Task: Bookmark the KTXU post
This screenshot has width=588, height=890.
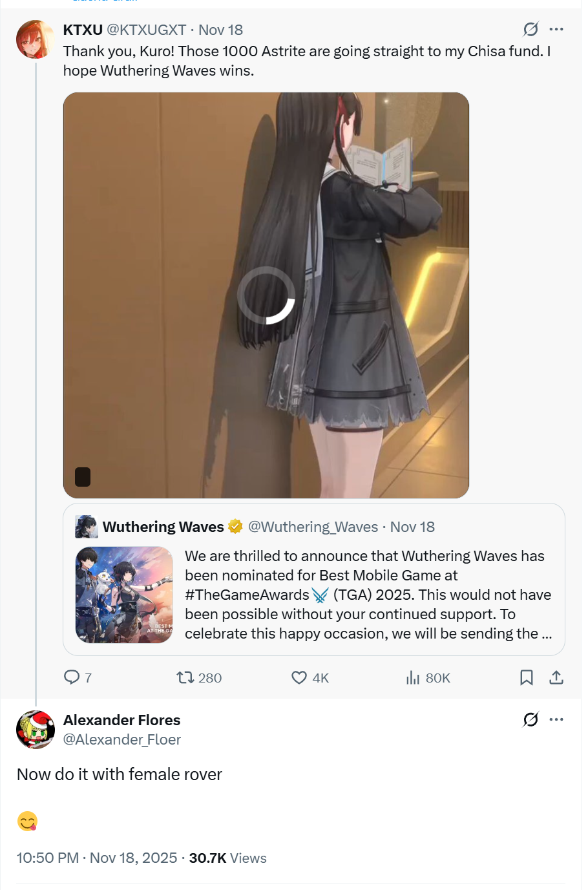Action: (527, 677)
